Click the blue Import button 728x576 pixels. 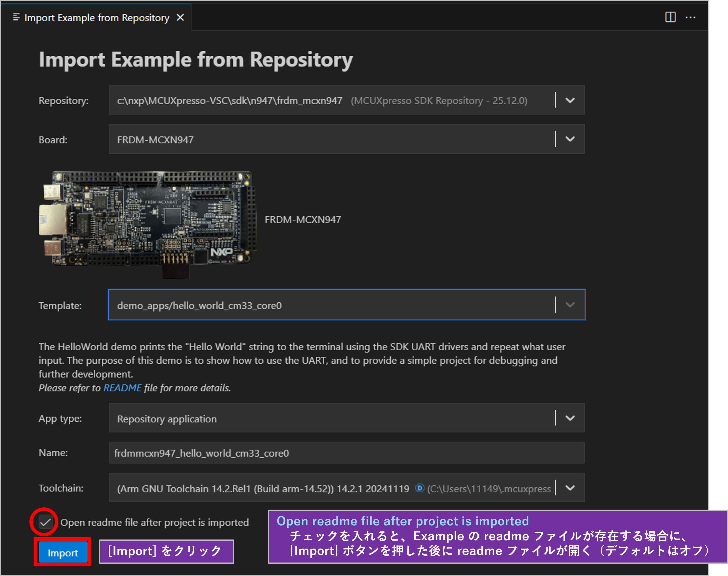coord(63,552)
